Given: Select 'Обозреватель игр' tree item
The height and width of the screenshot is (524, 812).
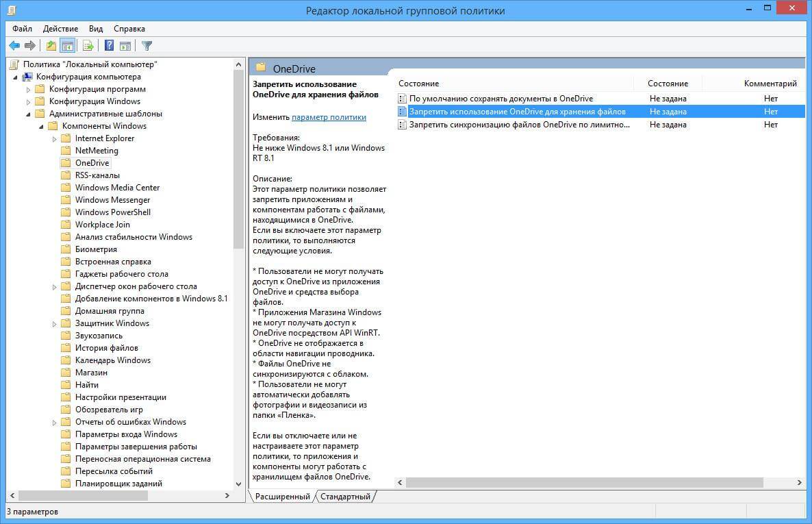Looking at the screenshot, I should click(109, 410).
